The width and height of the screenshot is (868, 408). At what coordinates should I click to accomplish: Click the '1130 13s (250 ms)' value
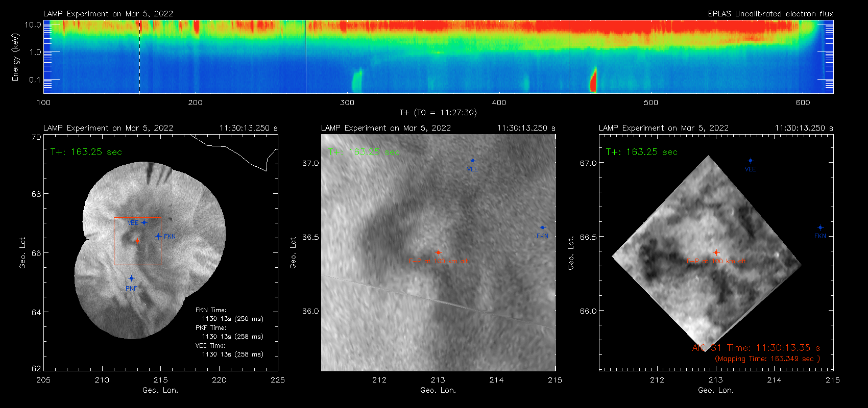pos(233,319)
